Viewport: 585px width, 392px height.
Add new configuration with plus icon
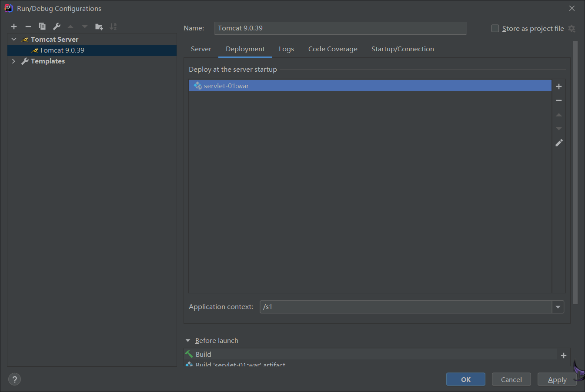click(14, 27)
